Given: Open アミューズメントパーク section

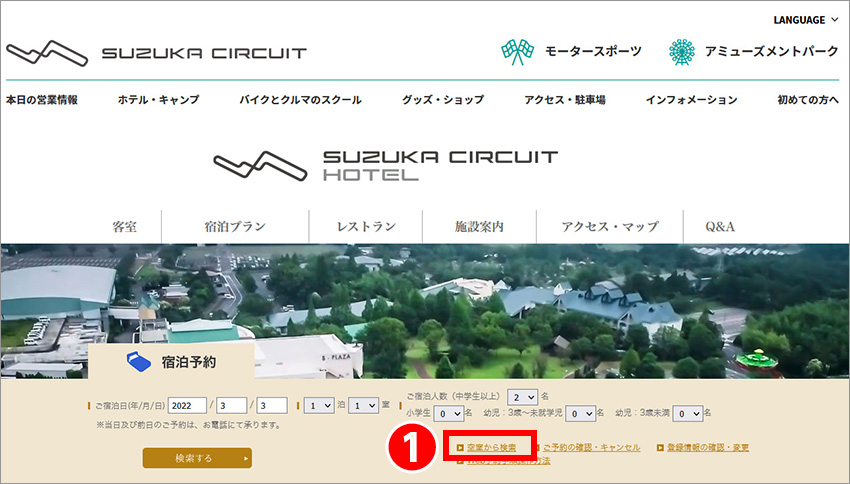Looking at the screenshot, I should tap(771, 51).
